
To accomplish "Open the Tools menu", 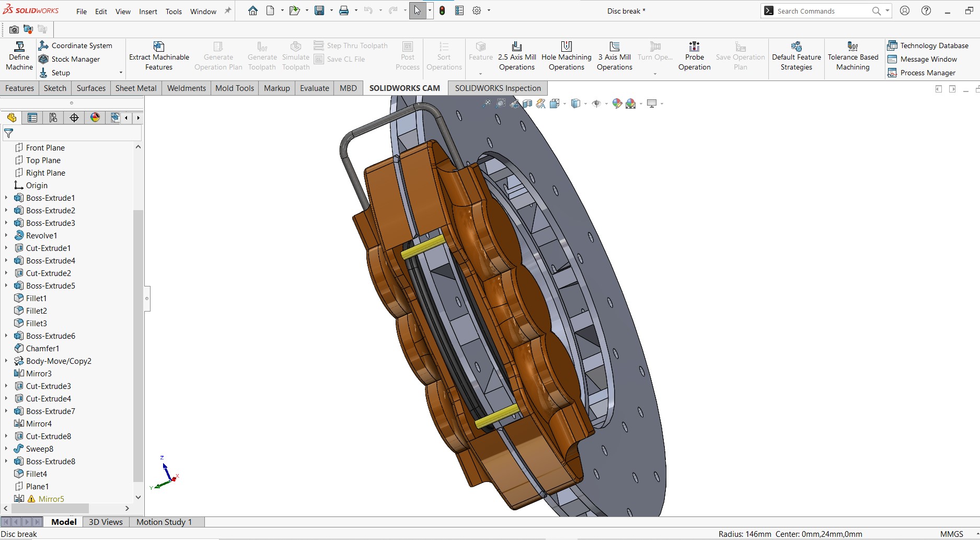I will pos(174,12).
